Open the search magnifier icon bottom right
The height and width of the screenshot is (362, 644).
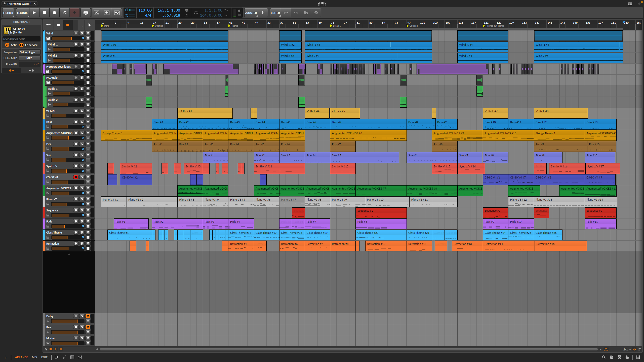click(x=603, y=357)
